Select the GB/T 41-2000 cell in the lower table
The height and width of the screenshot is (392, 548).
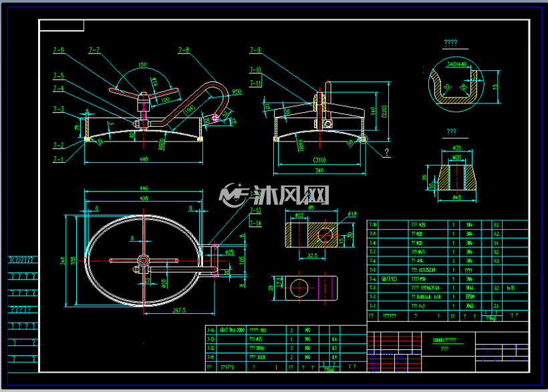click(232, 330)
